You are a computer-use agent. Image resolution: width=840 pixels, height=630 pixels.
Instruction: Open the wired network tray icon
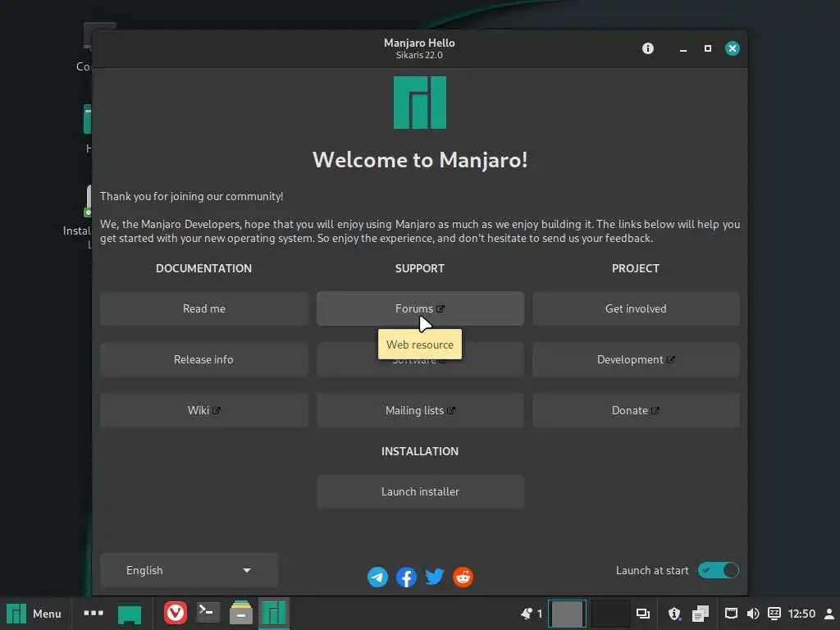[x=731, y=614]
